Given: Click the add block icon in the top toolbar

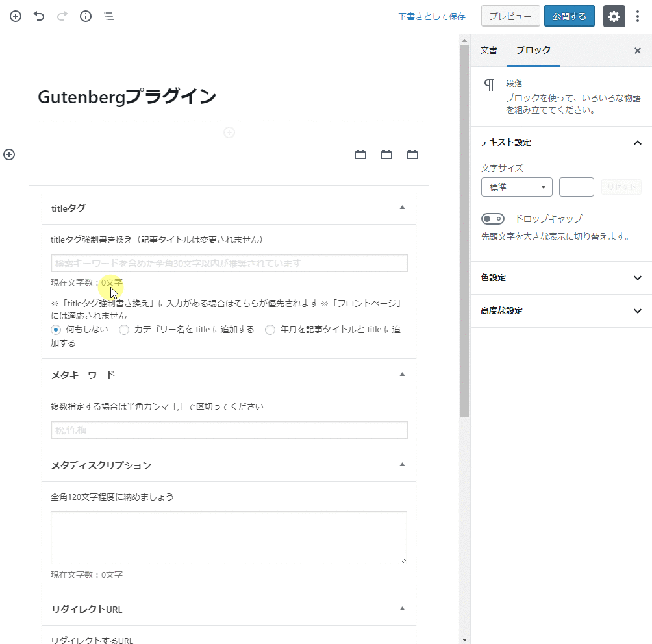Looking at the screenshot, I should coord(16,16).
